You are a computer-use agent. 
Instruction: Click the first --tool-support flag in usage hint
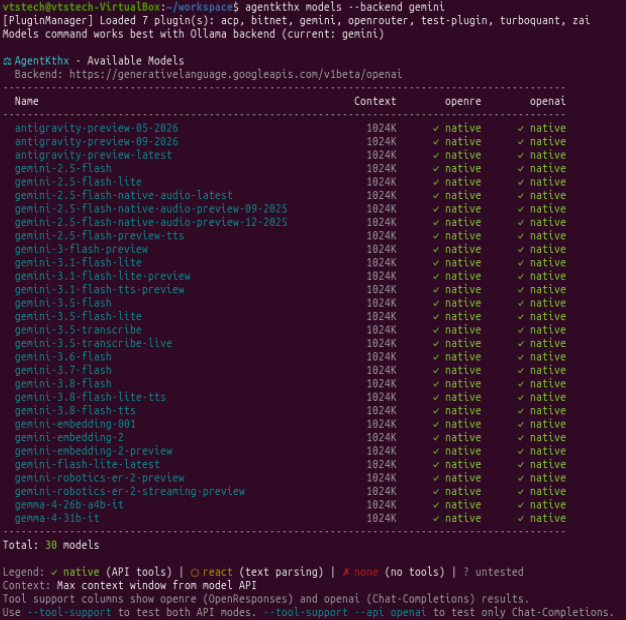pyautogui.click(x=69, y=612)
